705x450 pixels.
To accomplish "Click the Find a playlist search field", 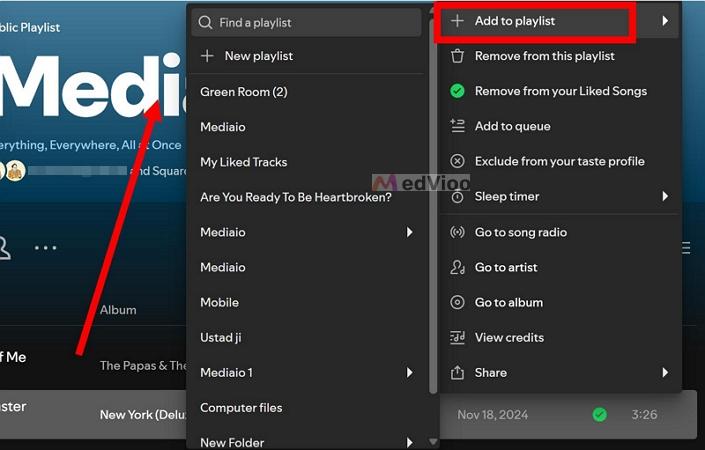I will point(306,22).
